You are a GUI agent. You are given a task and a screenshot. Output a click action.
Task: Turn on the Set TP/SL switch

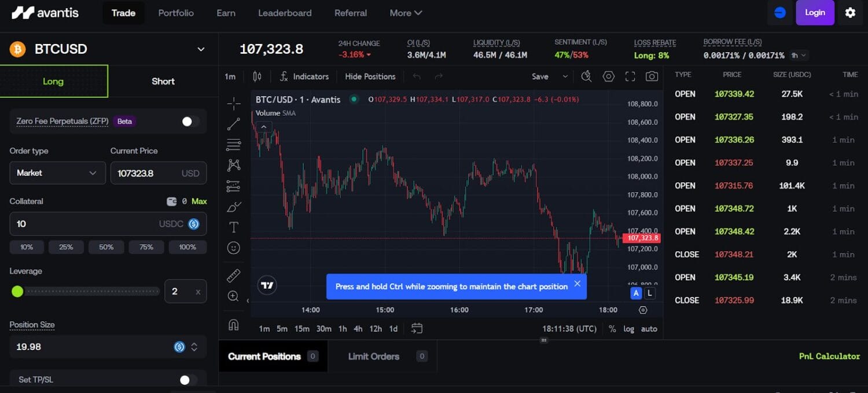pos(187,380)
